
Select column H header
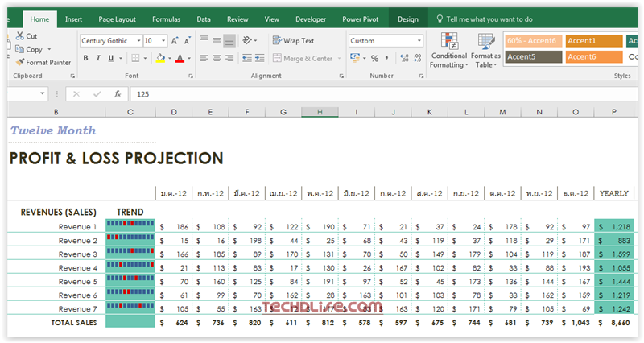click(320, 112)
